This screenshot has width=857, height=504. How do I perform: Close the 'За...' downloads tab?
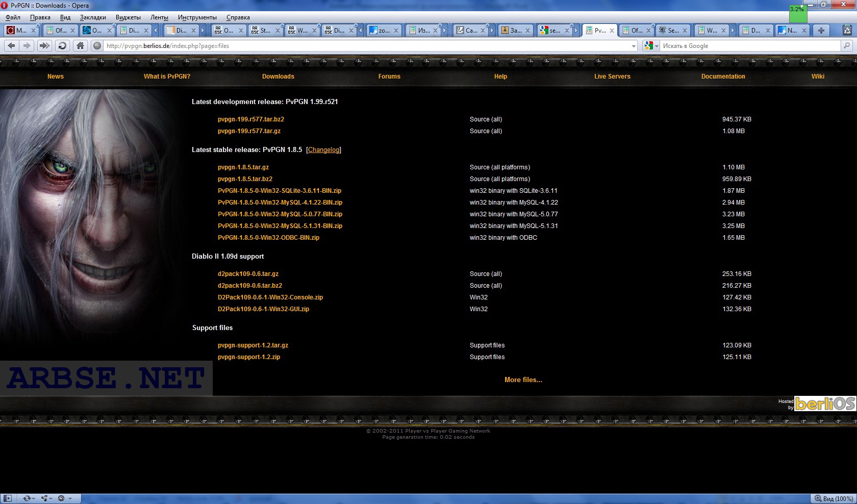pos(527,31)
